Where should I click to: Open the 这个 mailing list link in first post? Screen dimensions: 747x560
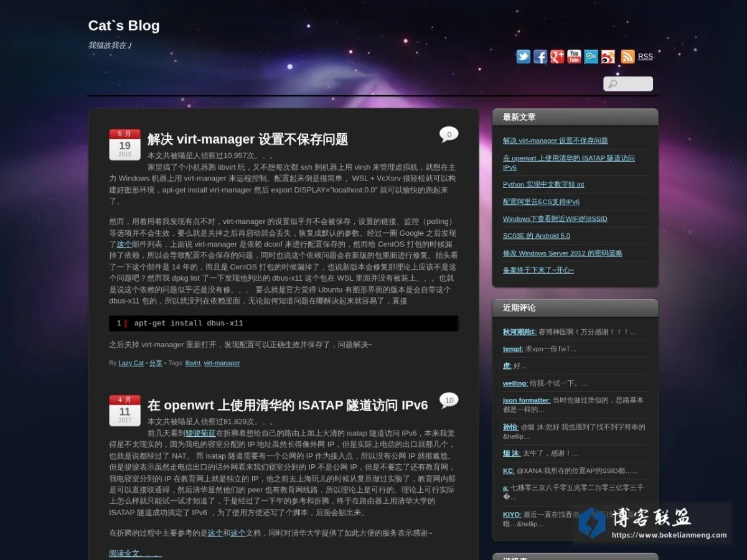coord(124,245)
